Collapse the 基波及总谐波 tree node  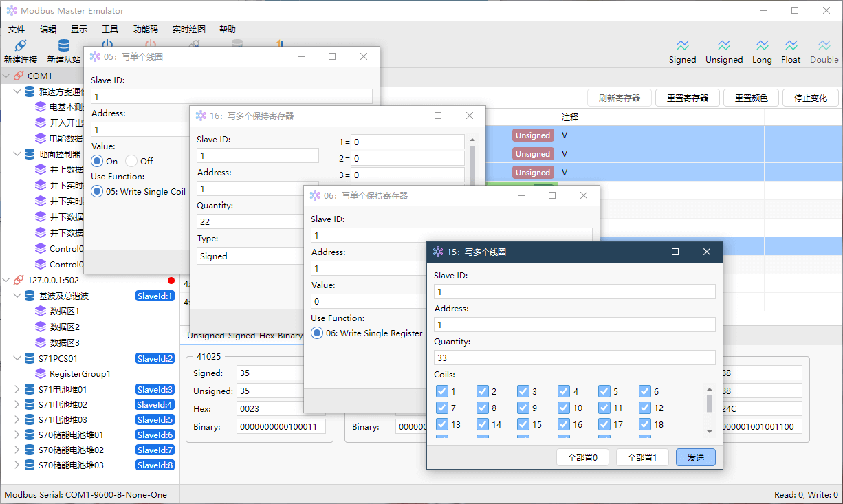[x=17, y=296]
